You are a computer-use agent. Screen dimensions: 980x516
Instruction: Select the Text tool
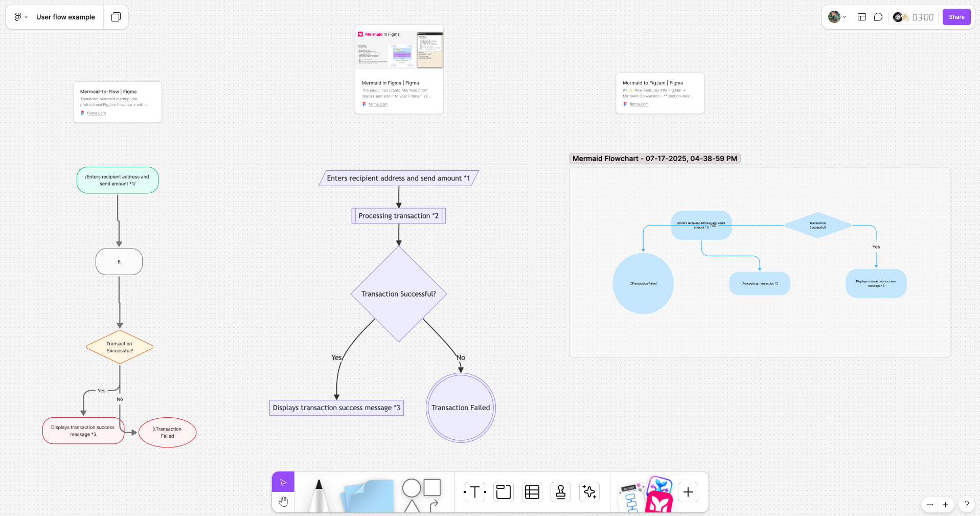[x=474, y=492]
